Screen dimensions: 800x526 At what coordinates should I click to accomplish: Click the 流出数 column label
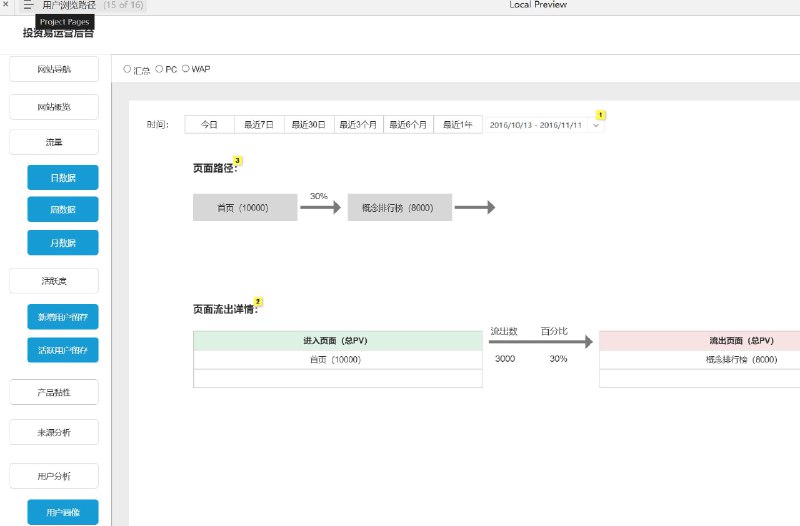pos(504,331)
